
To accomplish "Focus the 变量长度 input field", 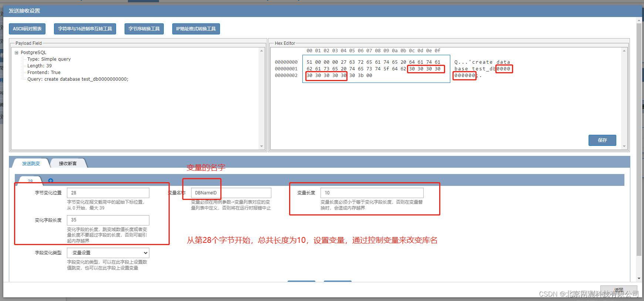I will (372, 193).
